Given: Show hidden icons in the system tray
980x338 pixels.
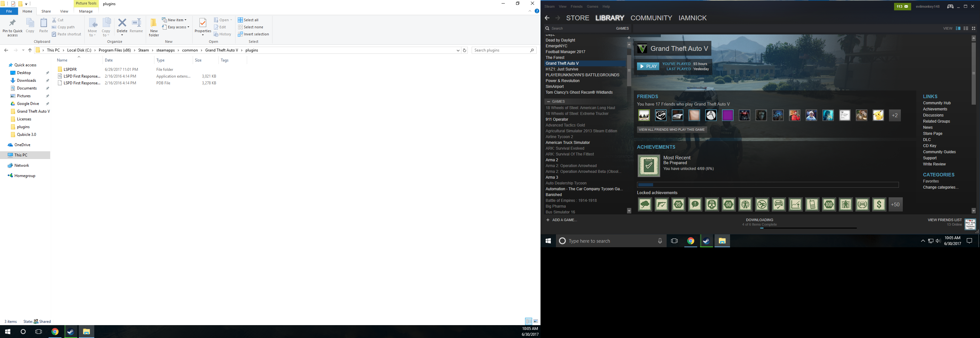Looking at the screenshot, I should [922, 241].
